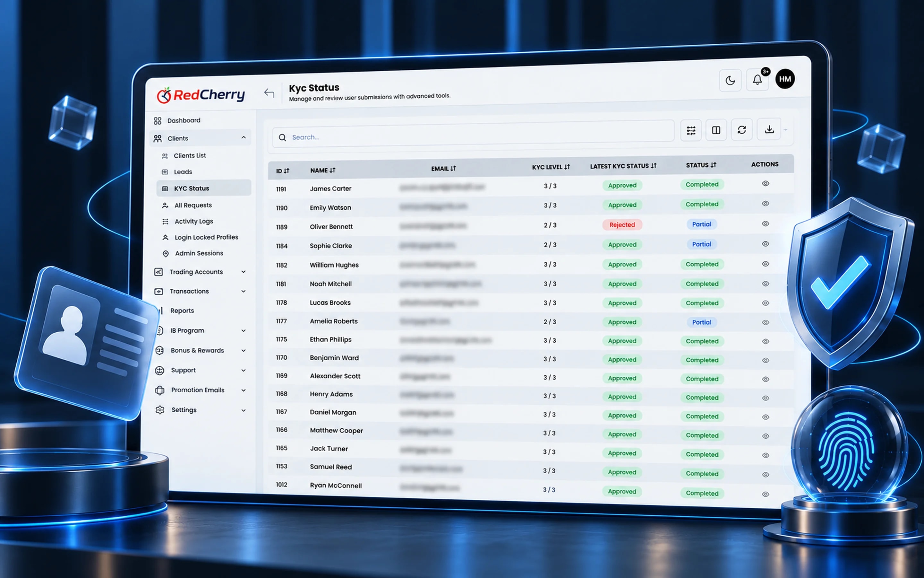The width and height of the screenshot is (924, 578).
Task: Collapse the Clients section
Action: point(244,138)
